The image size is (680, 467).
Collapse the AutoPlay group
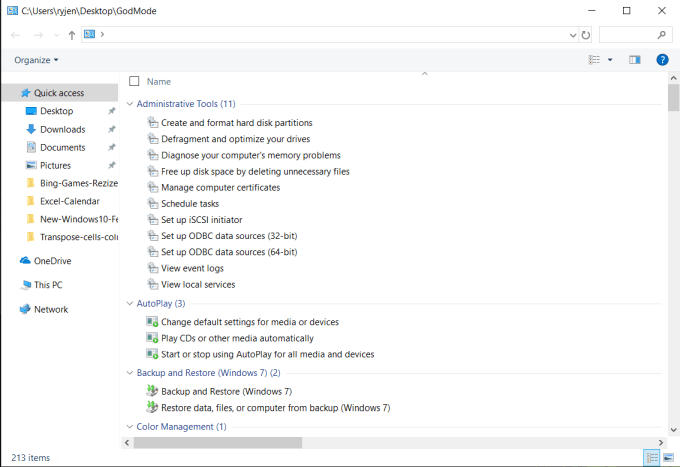point(129,303)
